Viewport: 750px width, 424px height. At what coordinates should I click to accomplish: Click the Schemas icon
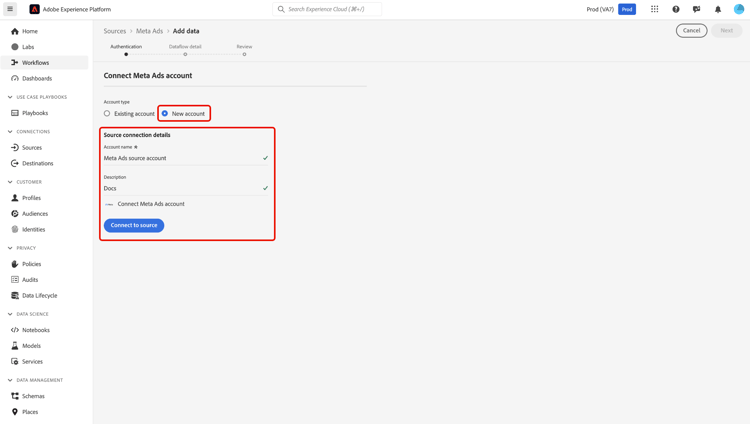(15, 396)
